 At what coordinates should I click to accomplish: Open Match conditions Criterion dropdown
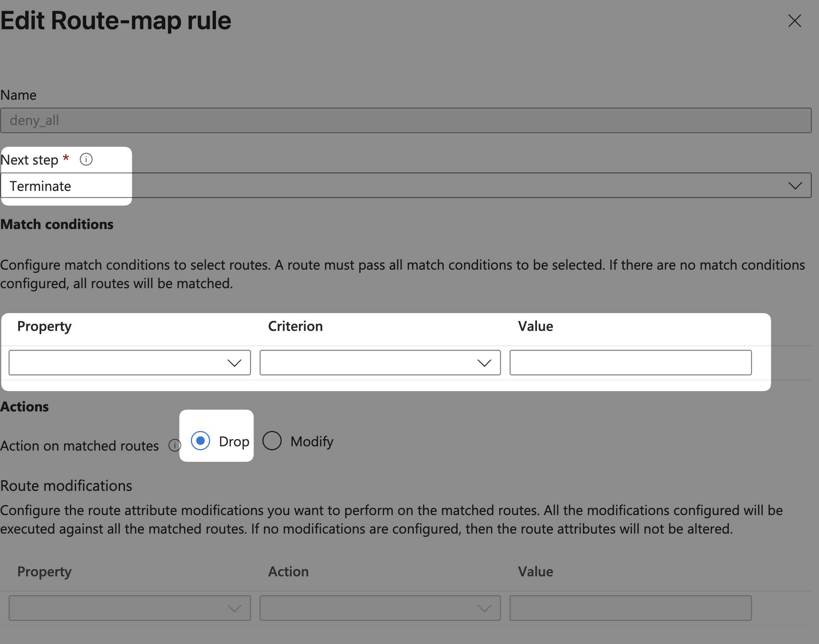380,363
